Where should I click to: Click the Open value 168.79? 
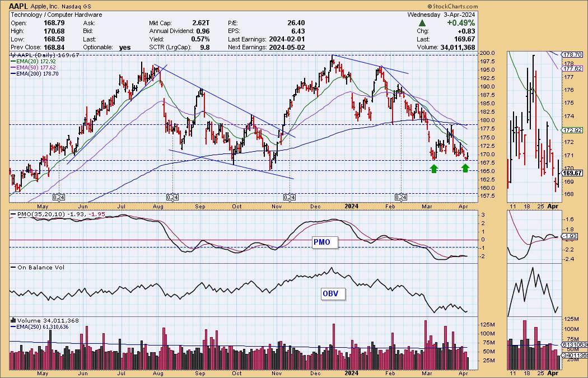pos(55,24)
